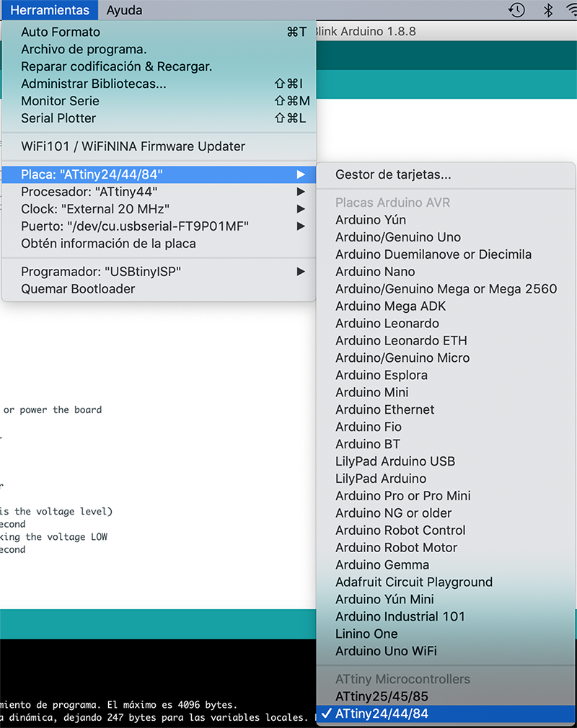Choose LilyPad Arduino USB board

(x=446, y=461)
